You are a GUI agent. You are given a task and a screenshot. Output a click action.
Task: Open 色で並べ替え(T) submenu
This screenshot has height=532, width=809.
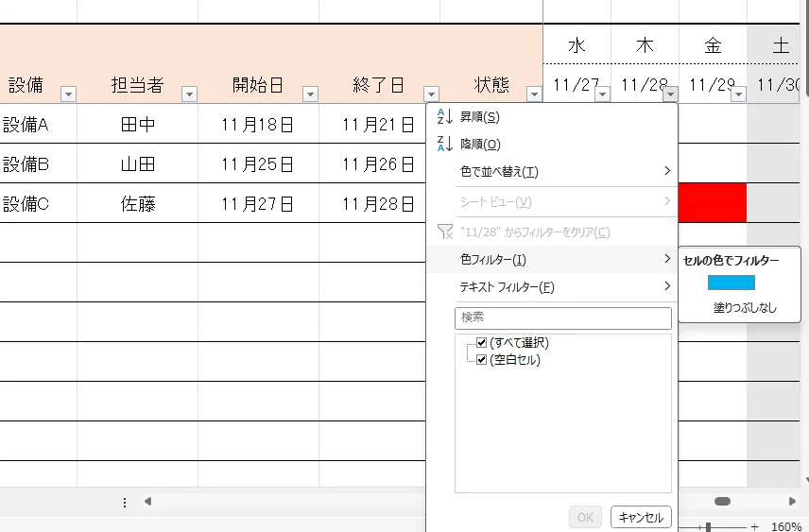click(552, 171)
